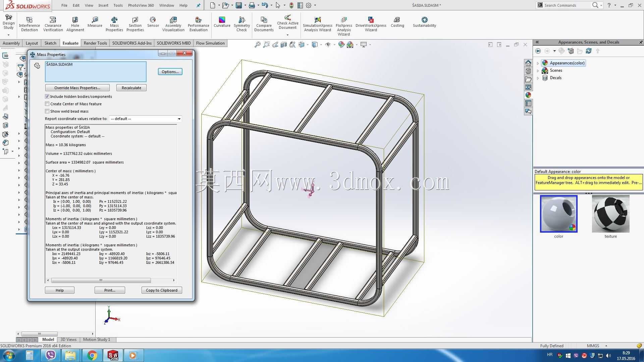Expand Appearances(color) tree node
The height and width of the screenshot is (362, 644).
pos(538,63)
